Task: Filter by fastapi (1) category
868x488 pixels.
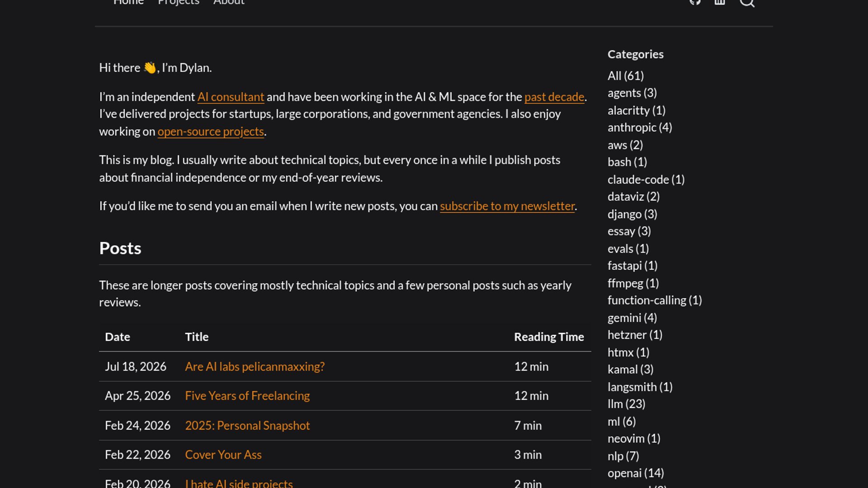Action: pyautogui.click(x=632, y=266)
